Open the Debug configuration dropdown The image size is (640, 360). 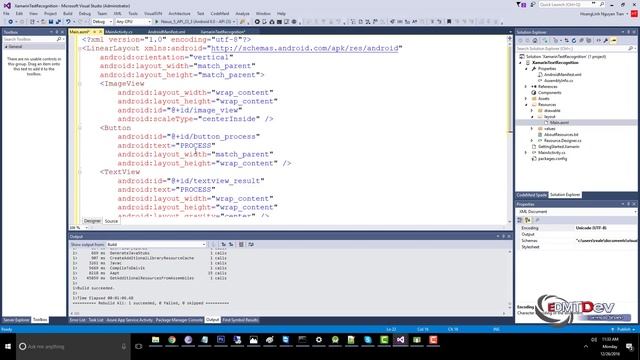click(102, 21)
